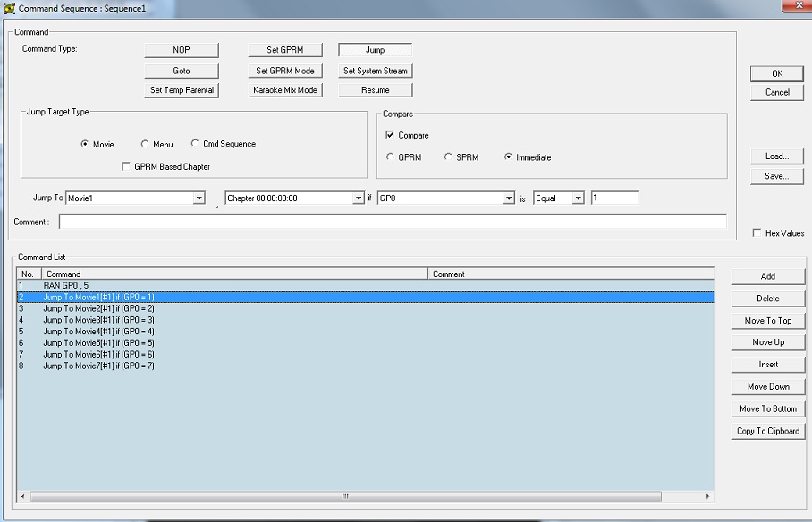The height and width of the screenshot is (522, 812).
Task: Click Add to append the command
Action: (768, 276)
